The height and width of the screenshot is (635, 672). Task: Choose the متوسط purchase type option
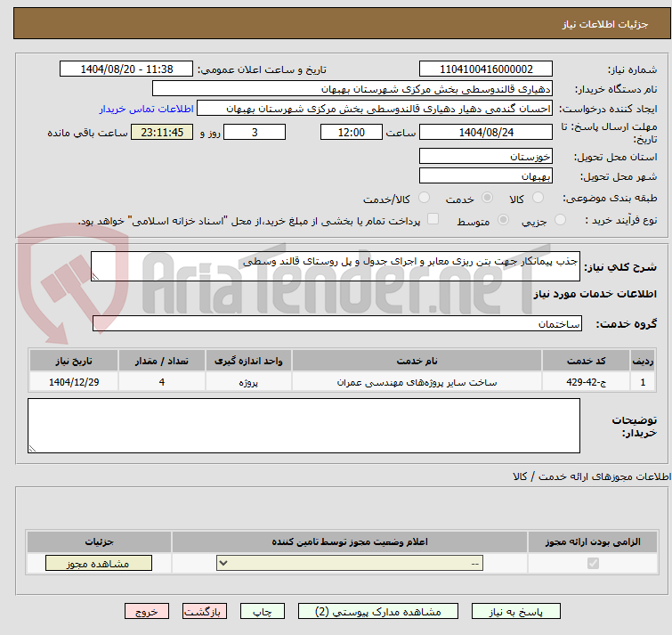pyautogui.click(x=504, y=220)
